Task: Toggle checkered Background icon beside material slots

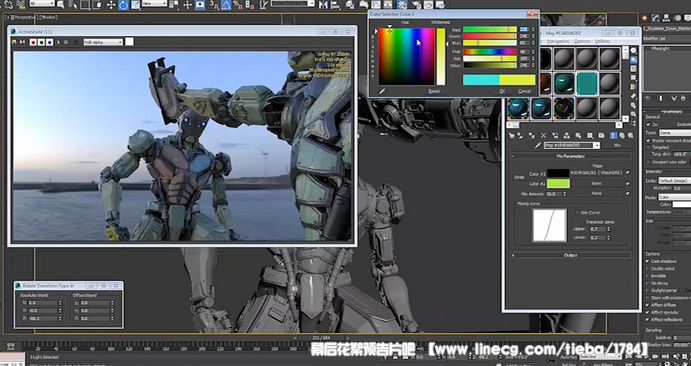Action: pos(634,69)
